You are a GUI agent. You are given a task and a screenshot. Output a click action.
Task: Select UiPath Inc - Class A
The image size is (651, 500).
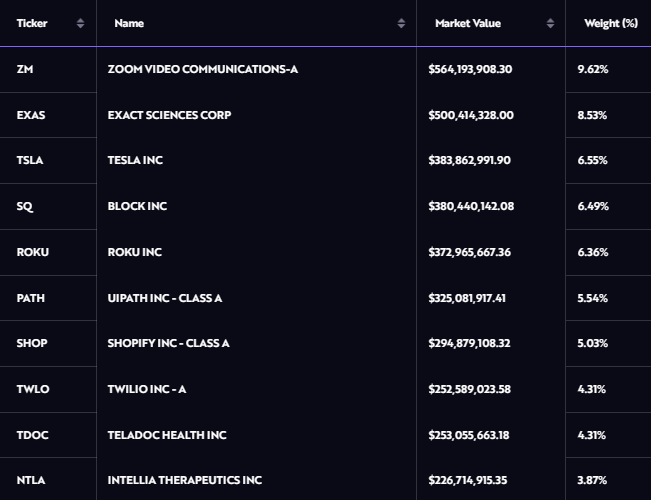164,298
